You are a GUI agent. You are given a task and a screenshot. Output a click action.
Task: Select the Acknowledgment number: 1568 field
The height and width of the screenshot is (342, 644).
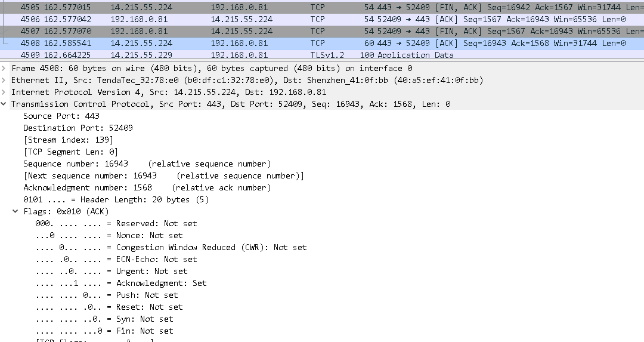(88, 187)
